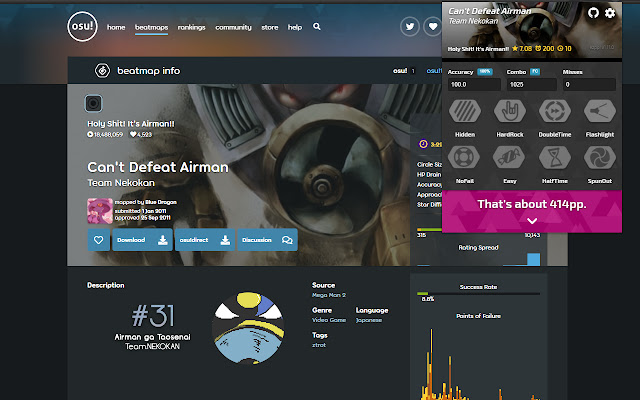Toggle the NoFail mod

[465, 157]
